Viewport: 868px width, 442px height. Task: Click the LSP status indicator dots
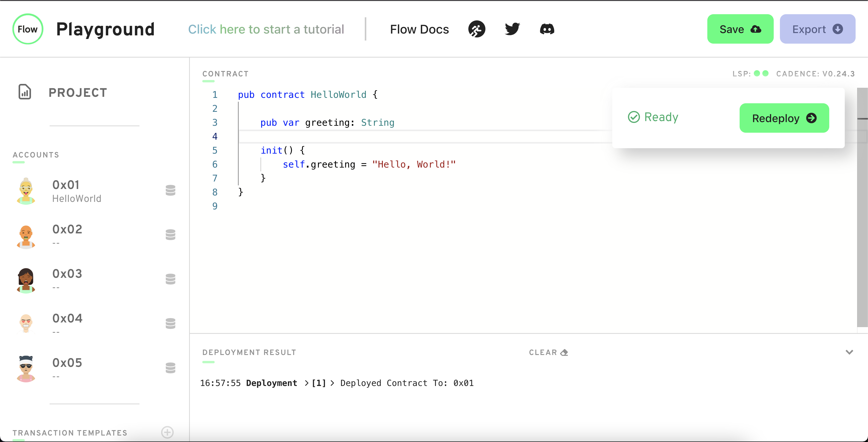tap(761, 73)
